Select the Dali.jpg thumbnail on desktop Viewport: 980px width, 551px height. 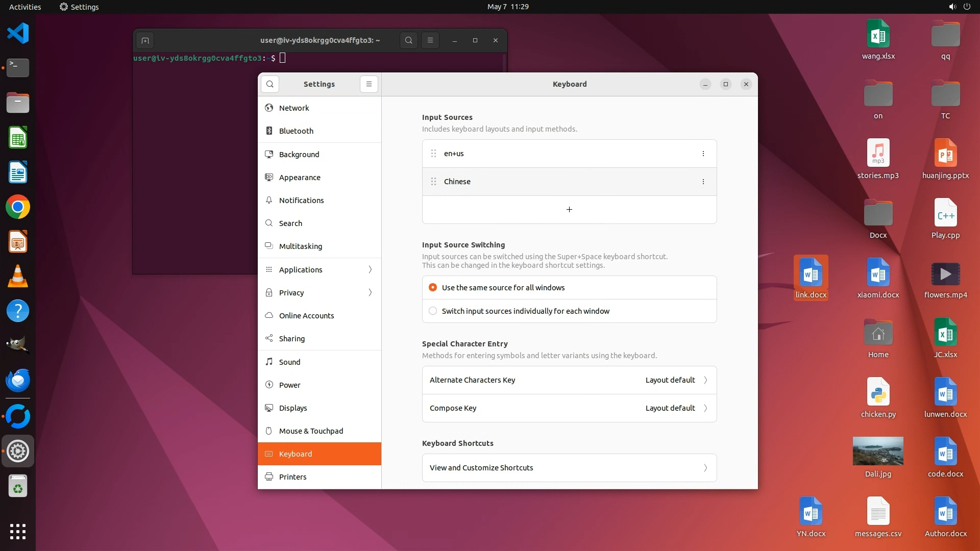click(x=878, y=451)
